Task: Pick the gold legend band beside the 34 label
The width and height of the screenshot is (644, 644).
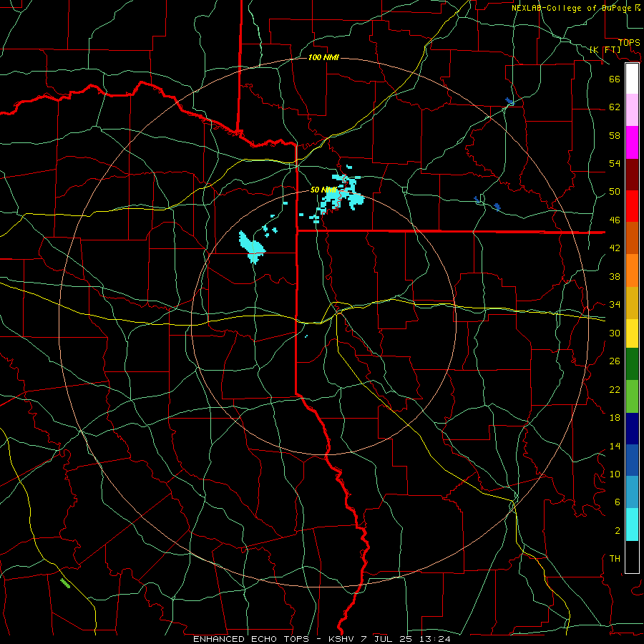Action: pos(632,303)
